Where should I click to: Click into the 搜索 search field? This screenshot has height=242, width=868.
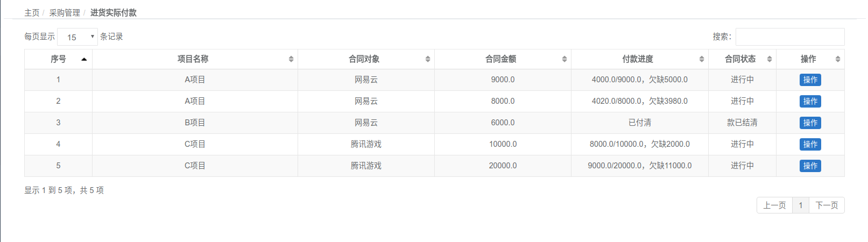[789, 37]
